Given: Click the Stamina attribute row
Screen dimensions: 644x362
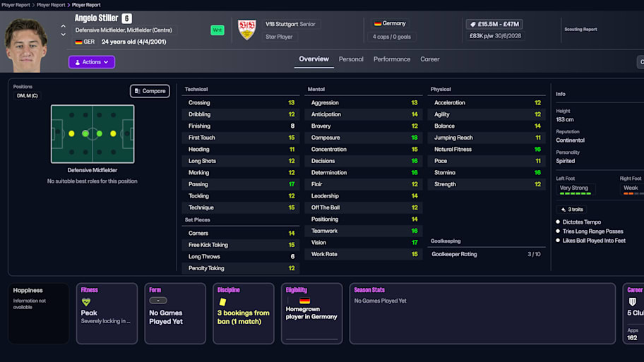Looking at the screenshot, I should (487, 173).
